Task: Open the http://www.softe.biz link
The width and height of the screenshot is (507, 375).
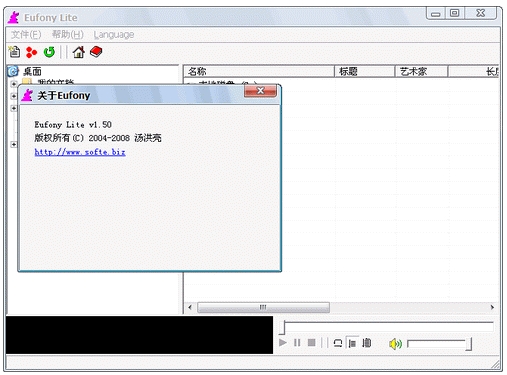Action: (80, 152)
